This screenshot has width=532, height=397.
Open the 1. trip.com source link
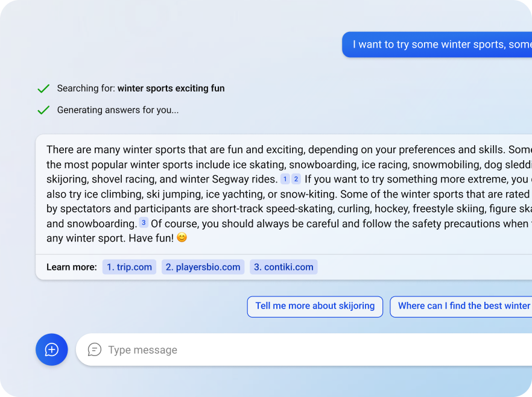click(x=129, y=267)
